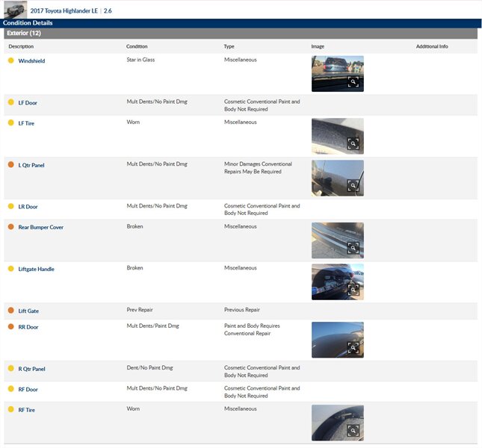The image size is (482, 448).
Task: Open the LF Door condition entry
Action: (x=28, y=103)
